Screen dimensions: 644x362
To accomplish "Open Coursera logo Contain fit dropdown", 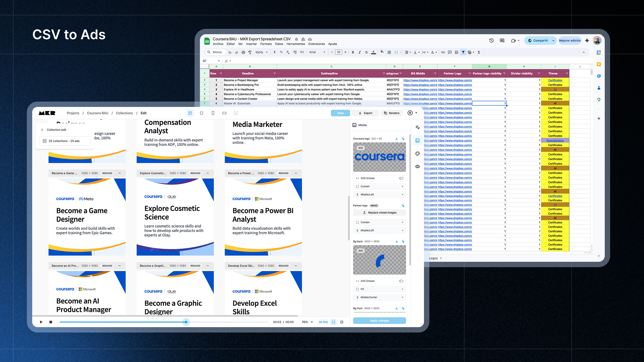I will click(x=379, y=186).
